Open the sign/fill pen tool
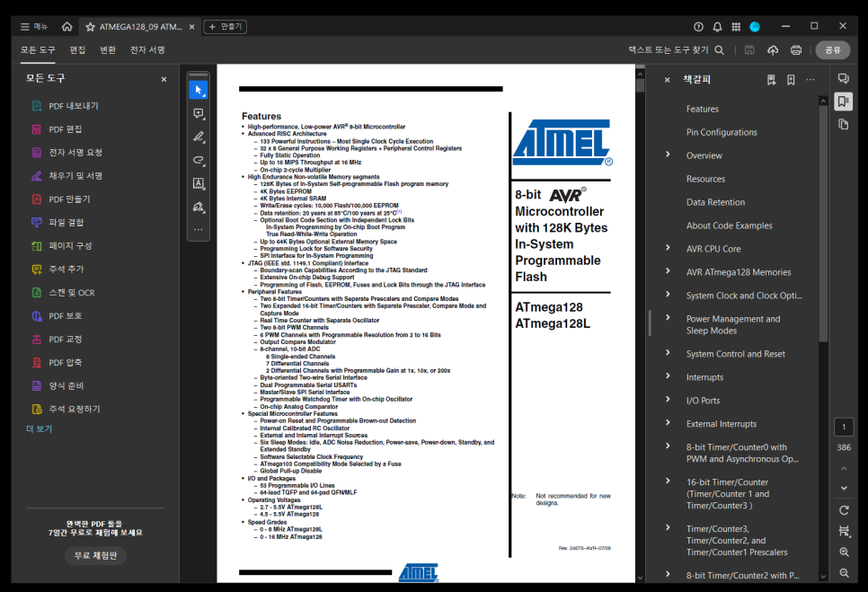This screenshot has height=592, width=868. [199, 207]
